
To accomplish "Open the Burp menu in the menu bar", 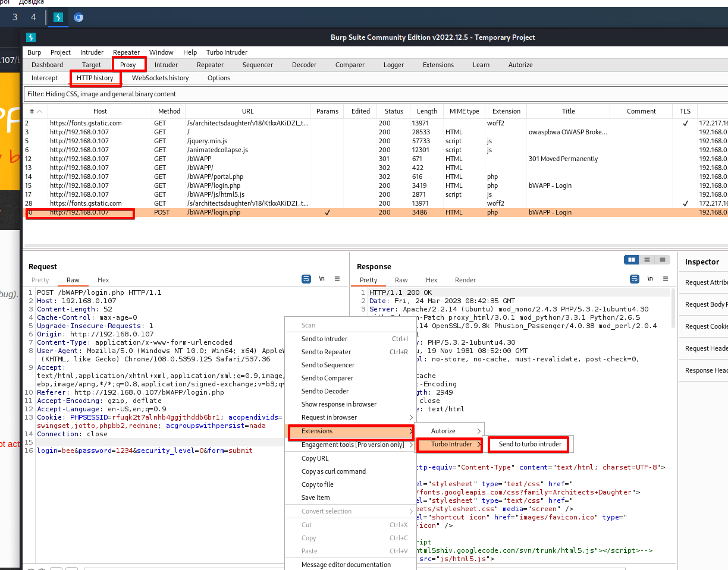I will 34,52.
